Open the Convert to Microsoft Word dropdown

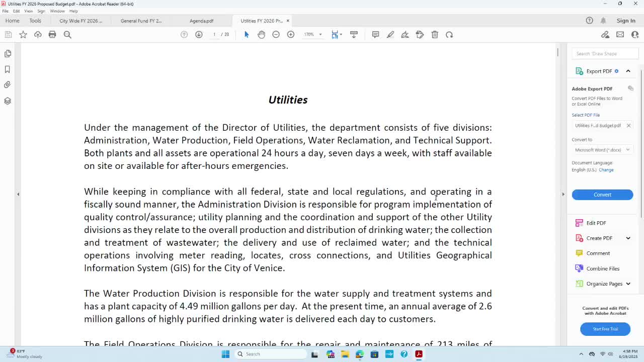602,150
